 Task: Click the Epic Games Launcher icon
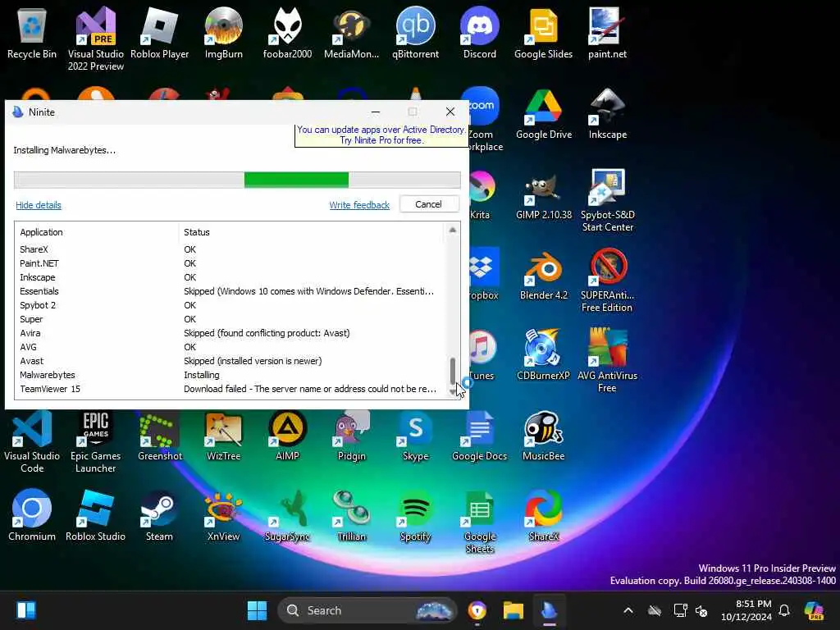click(x=95, y=441)
